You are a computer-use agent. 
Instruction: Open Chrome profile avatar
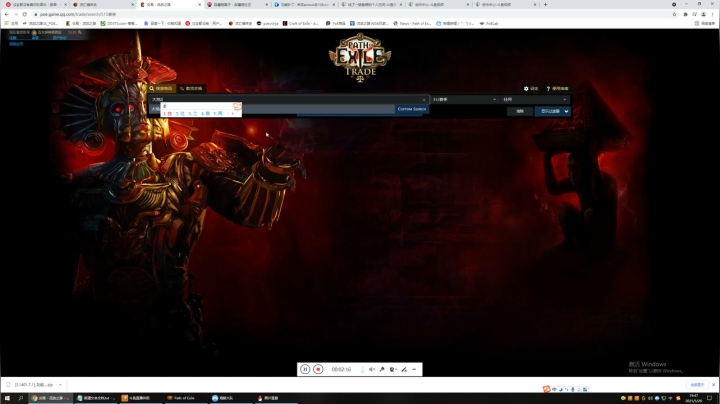tap(703, 14)
